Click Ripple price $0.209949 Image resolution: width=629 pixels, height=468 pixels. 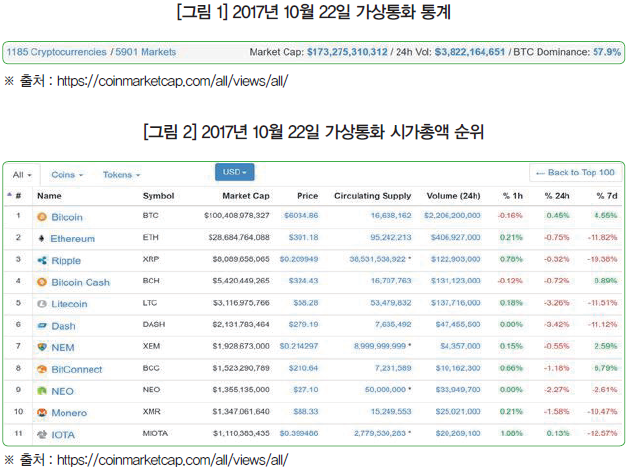click(x=299, y=259)
